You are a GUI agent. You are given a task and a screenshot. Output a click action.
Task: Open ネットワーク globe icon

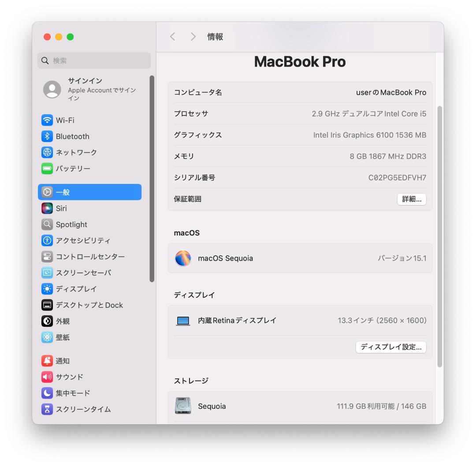coord(47,153)
